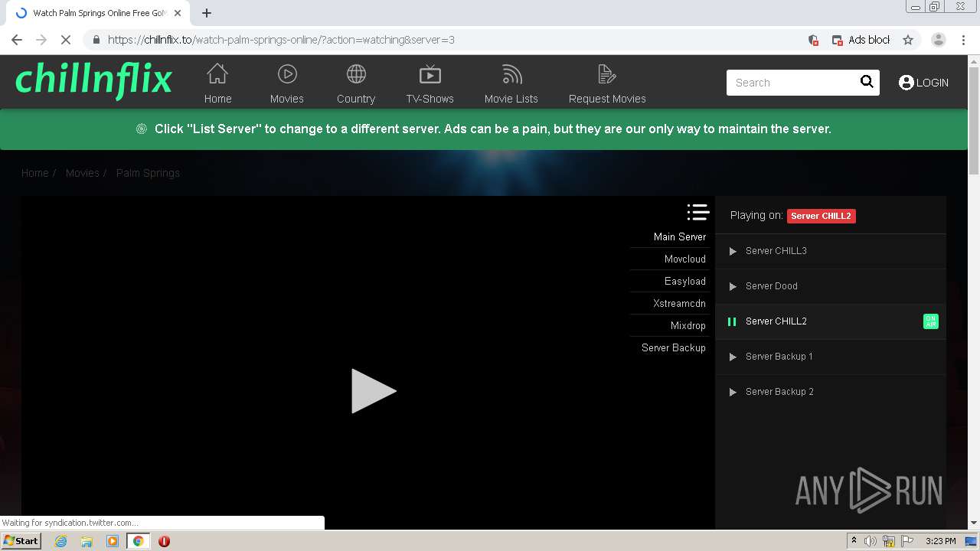Select Server Backup in the overlay list
980x551 pixels.
click(x=674, y=348)
